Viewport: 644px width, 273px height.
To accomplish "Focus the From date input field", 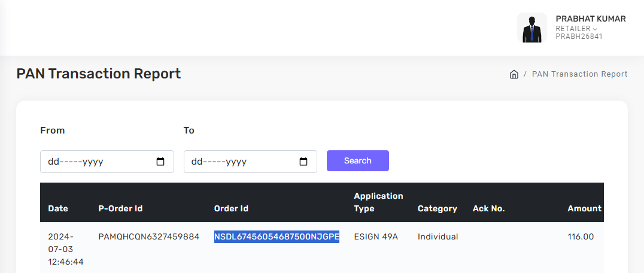I will pos(96,162).
